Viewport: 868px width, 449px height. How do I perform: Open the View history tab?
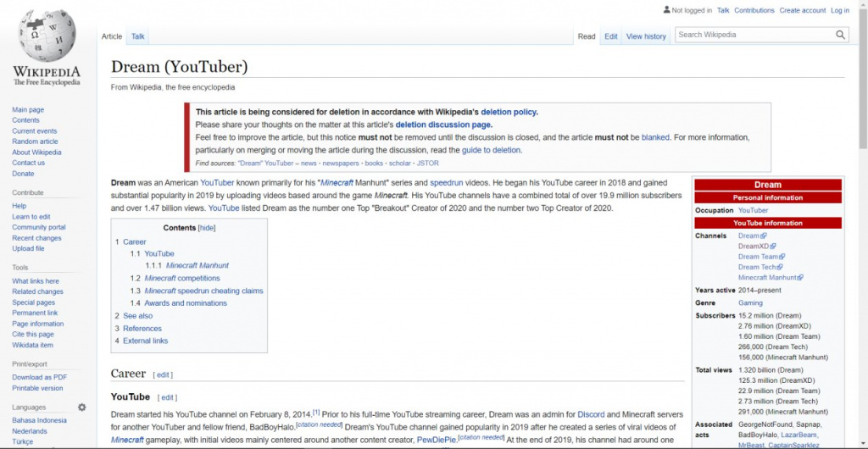pyautogui.click(x=646, y=36)
